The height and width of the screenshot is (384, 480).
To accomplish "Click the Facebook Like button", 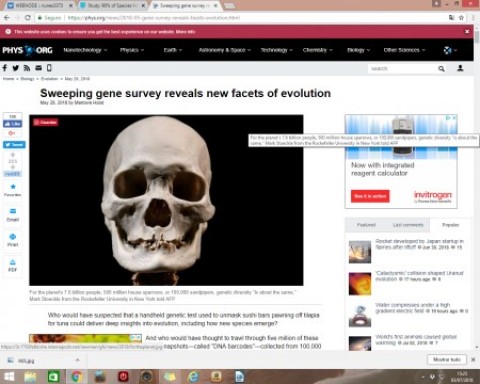I will pyautogui.click(x=13, y=124).
